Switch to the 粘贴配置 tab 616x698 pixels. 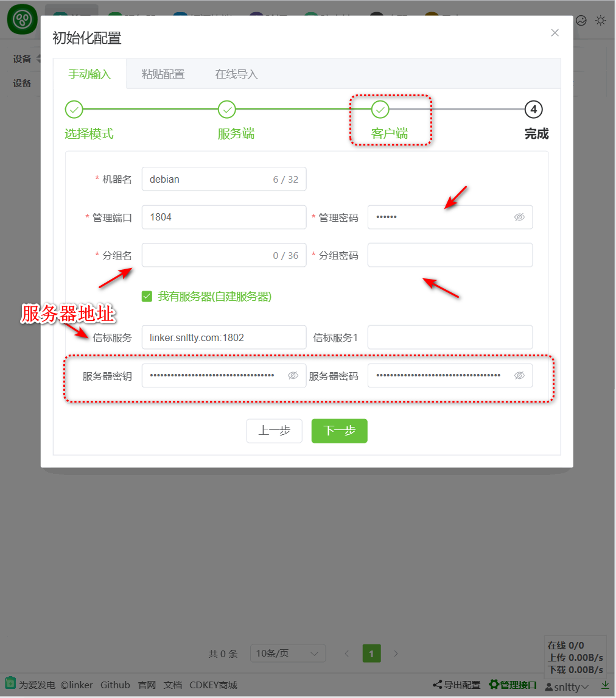[x=163, y=74]
